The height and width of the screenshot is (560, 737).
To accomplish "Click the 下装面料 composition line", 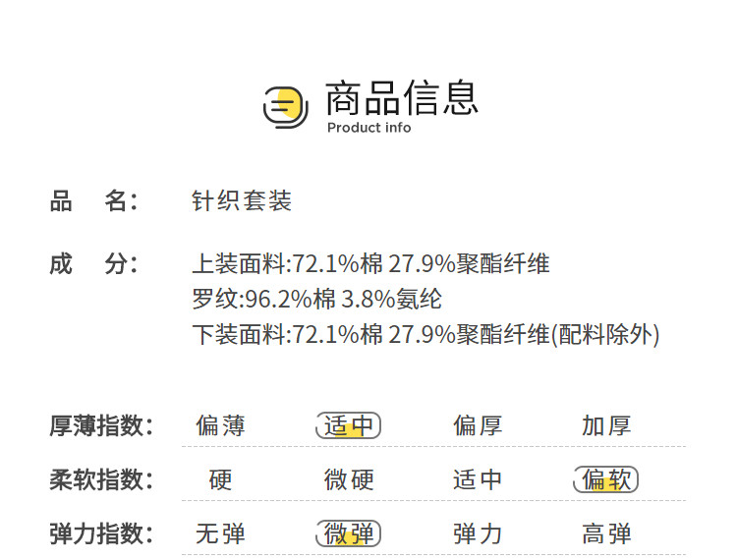I will click(x=425, y=334).
